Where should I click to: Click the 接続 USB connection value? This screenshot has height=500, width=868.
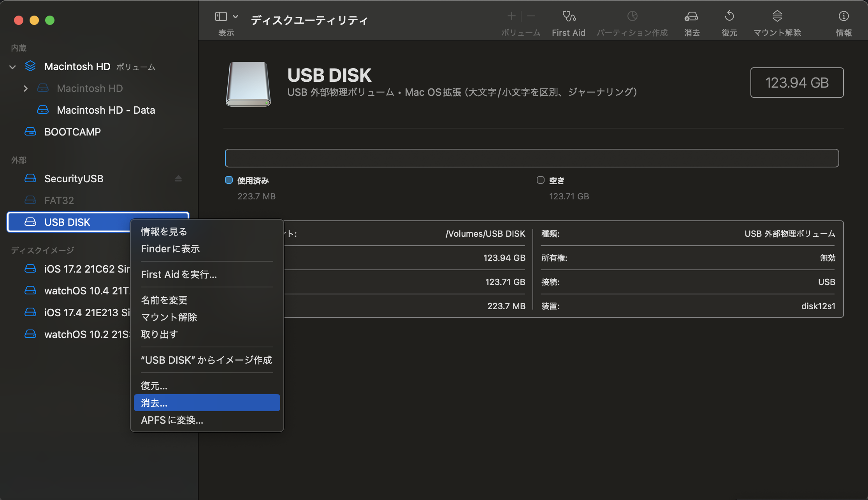click(x=827, y=282)
